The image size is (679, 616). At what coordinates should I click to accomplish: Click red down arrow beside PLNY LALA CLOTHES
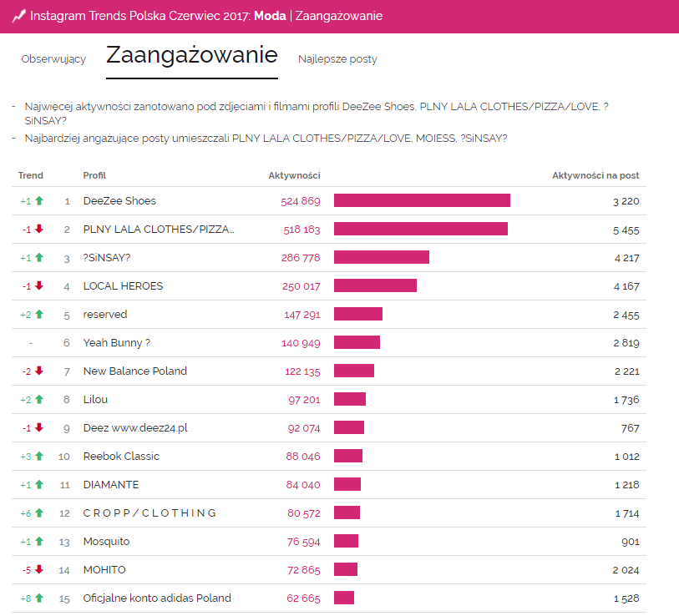[x=38, y=230]
